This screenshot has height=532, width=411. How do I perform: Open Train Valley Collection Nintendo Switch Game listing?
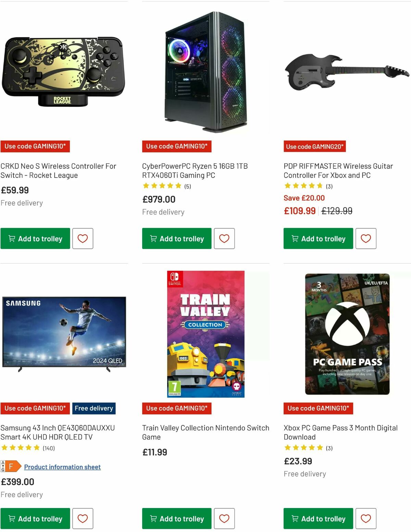point(205,432)
